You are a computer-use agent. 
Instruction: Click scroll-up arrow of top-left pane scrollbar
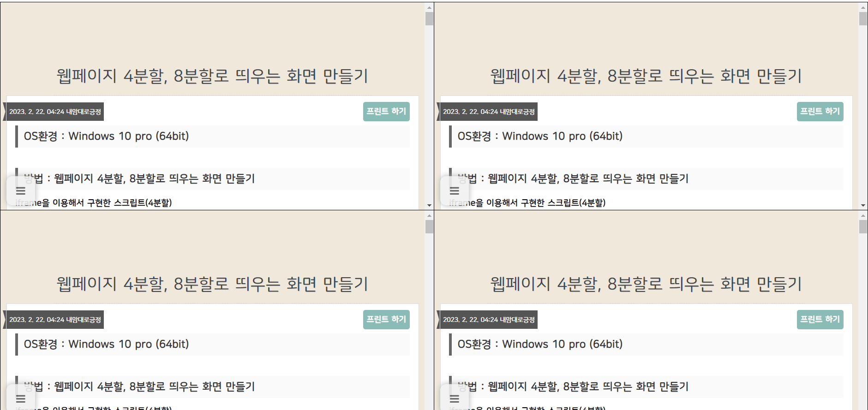(429, 7)
